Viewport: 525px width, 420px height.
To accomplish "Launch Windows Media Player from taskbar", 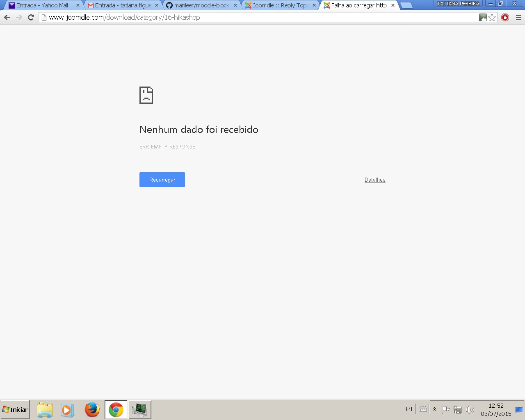I will pos(67,410).
